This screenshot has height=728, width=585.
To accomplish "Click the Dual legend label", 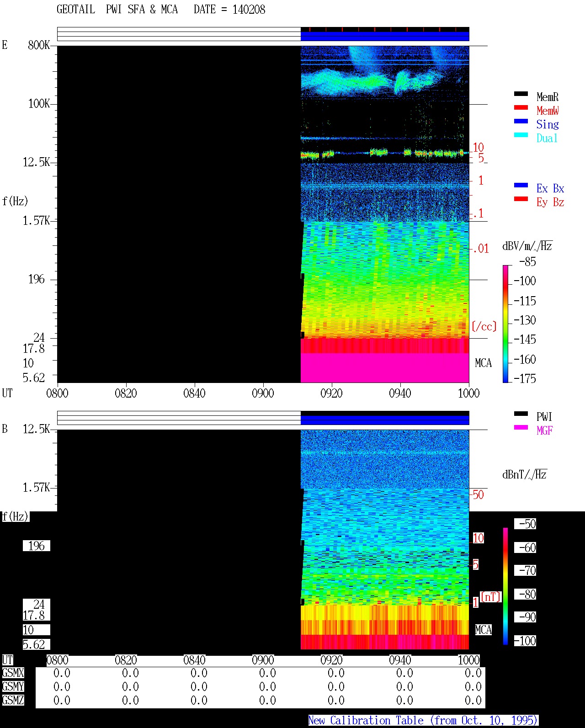I will point(547,138).
